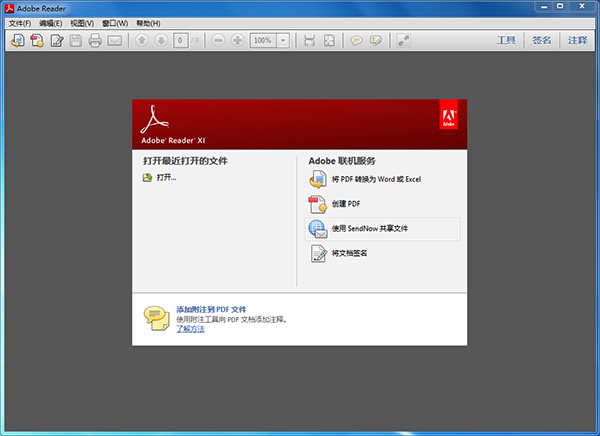Click the Highlight text toolbar icon
Image resolution: width=600 pixels, height=436 pixels.
point(375,41)
